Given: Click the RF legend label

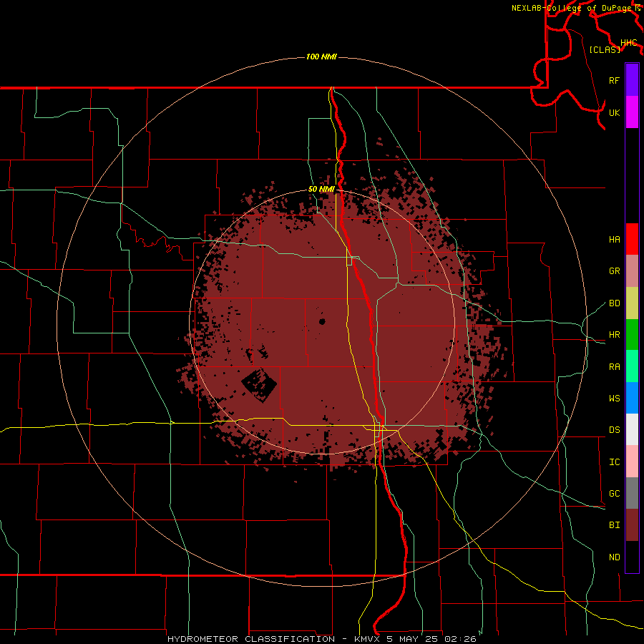Looking at the screenshot, I should pyautogui.click(x=614, y=80).
